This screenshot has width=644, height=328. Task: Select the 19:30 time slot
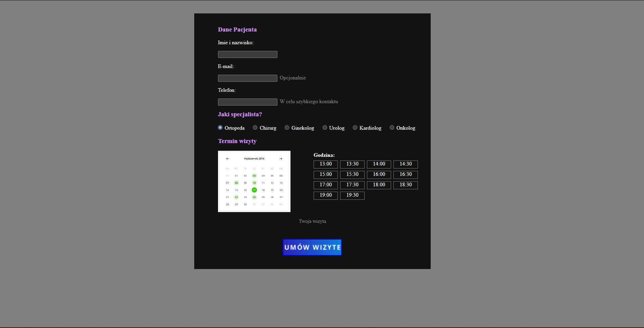click(352, 195)
